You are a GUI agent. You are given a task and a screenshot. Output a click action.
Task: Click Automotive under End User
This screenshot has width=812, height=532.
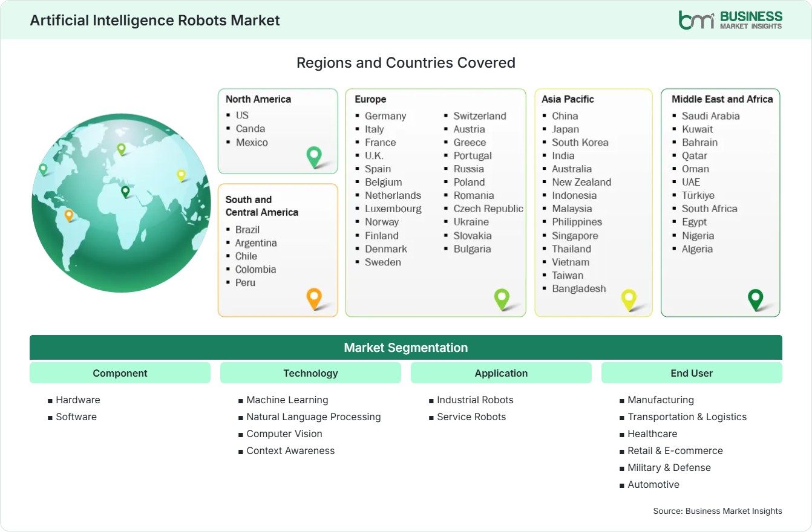pos(653,484)
